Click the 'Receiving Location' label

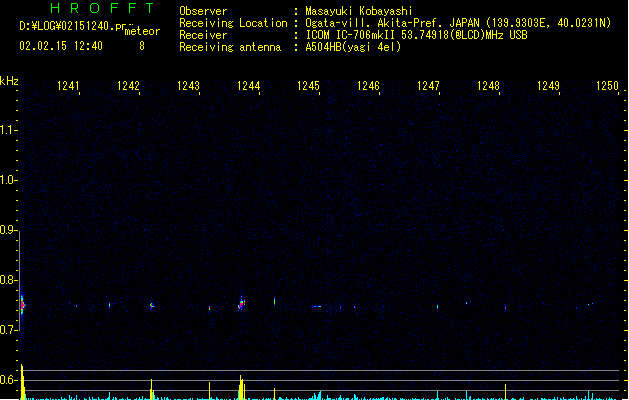pyautogui.click(x=233, y=23)
